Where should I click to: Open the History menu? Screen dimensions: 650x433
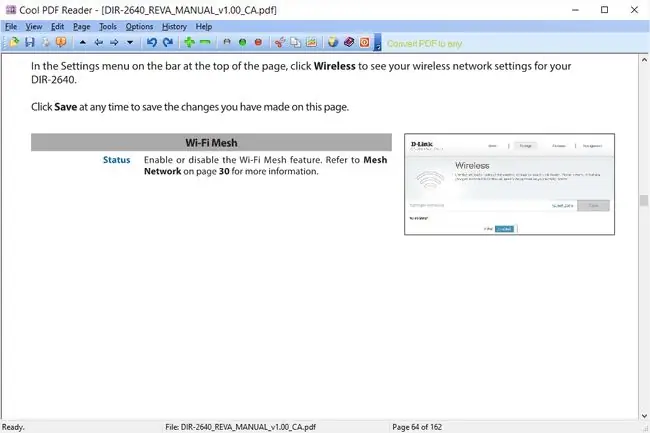(x=174, y=27)
